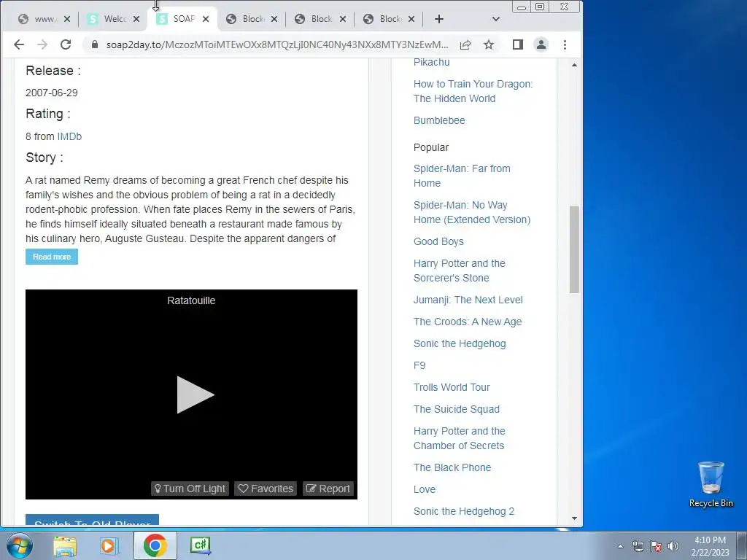Open The Black Phone link
The width and height of the screenshot is (747, 560).
coord(452,467)
